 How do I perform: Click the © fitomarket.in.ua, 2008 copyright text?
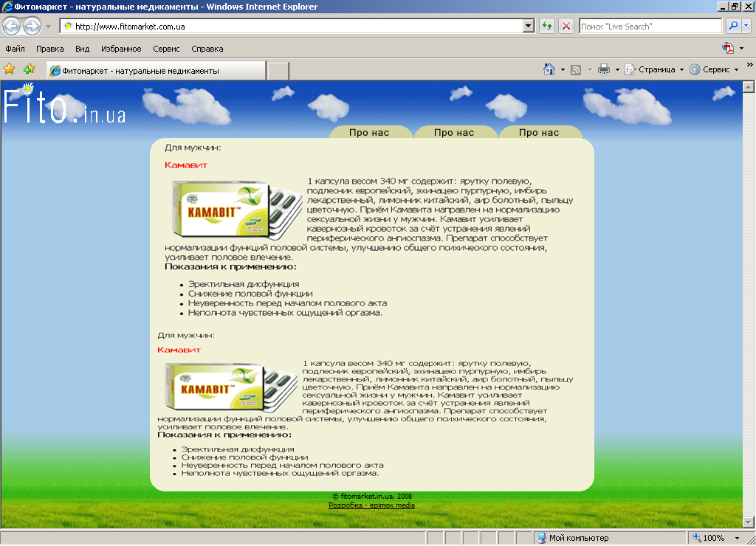coord(372,497)
